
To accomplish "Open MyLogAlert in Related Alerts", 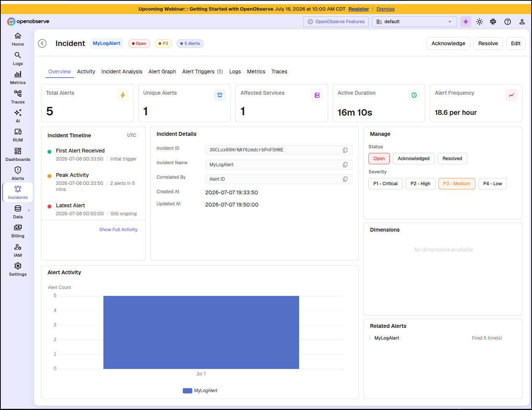I will pyautogui.click(x=387, y=338).
